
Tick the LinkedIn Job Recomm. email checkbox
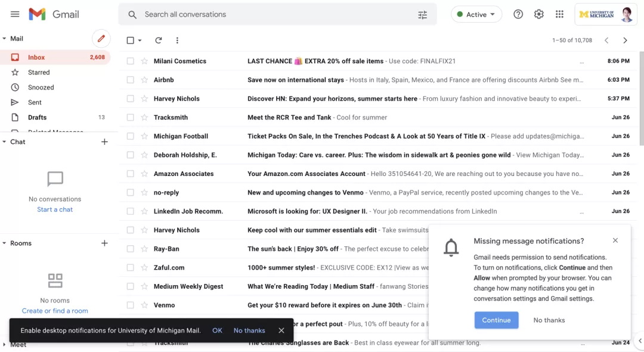click(130, 211)
